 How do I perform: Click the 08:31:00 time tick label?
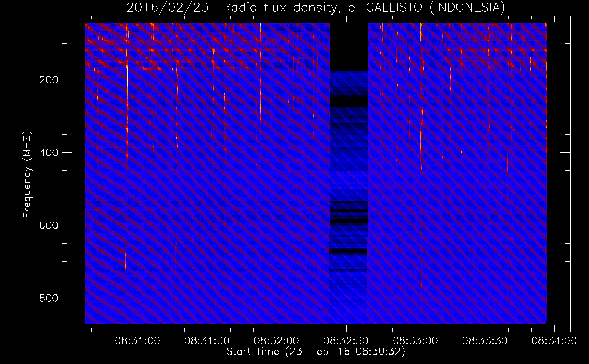[x=138, y=341]
